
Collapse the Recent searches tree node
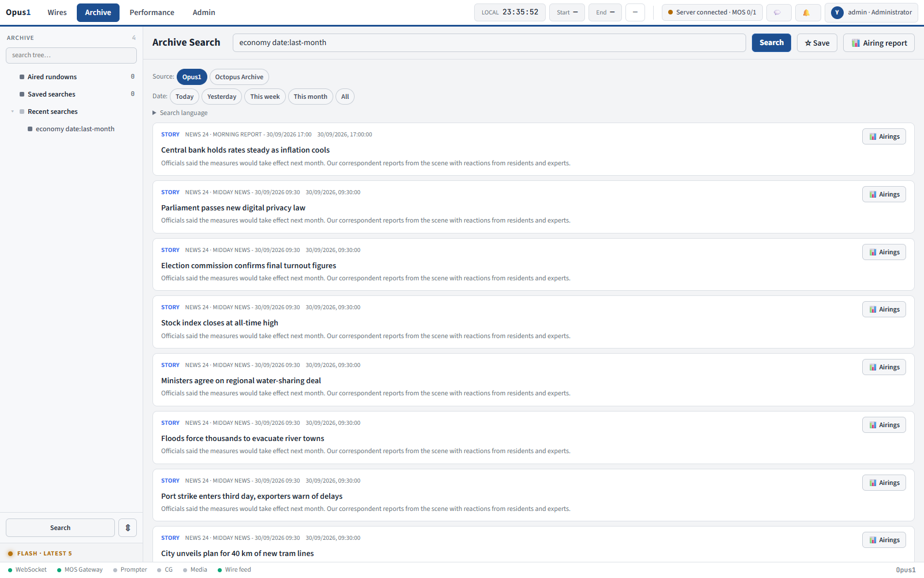[13, 112]
